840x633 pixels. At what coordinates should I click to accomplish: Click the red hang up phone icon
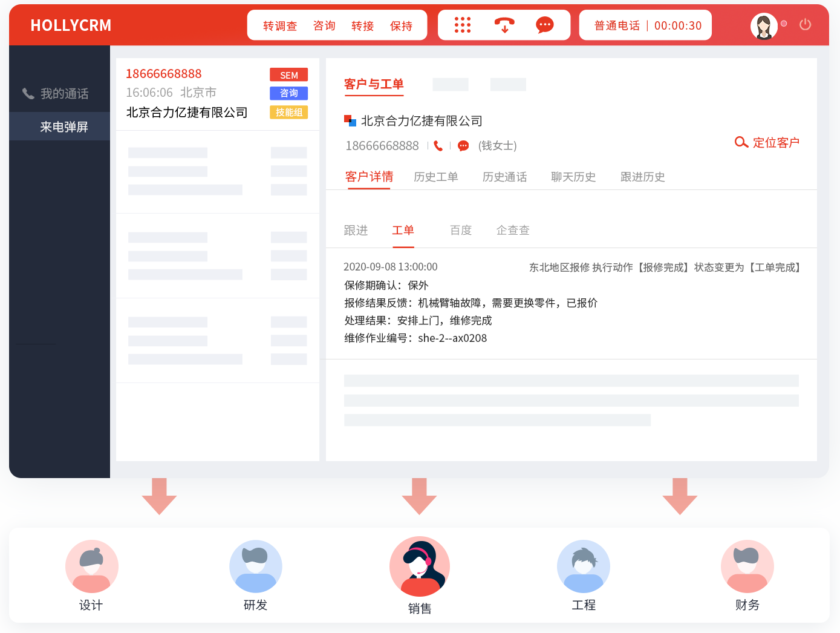(504, 25)
